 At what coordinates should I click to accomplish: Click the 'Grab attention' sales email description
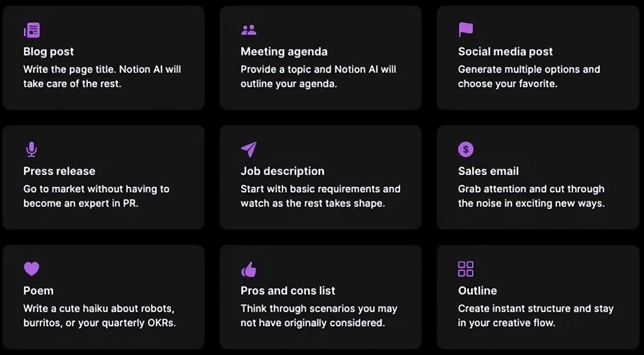click(531, 196)
